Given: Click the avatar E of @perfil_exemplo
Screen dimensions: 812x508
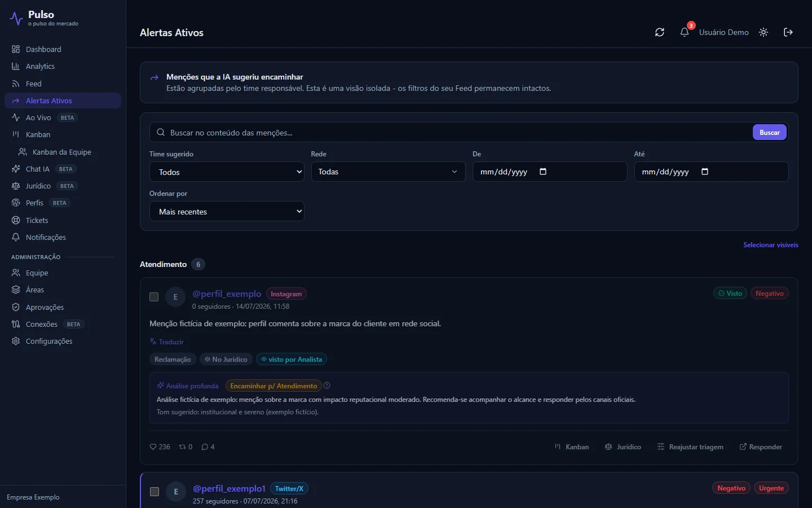Looking at the screenshot, I should pos(175,297).
